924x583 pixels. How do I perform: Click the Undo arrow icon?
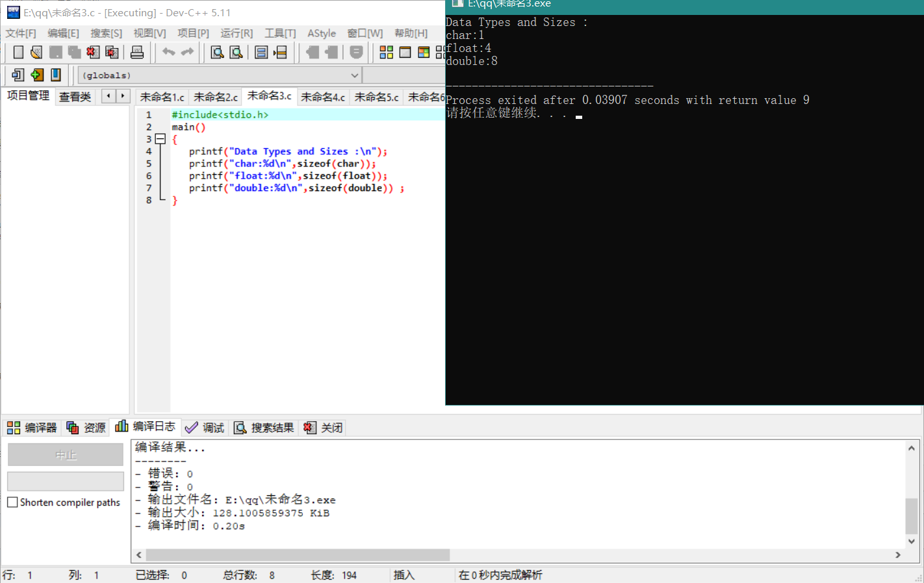tap(169, 52)
